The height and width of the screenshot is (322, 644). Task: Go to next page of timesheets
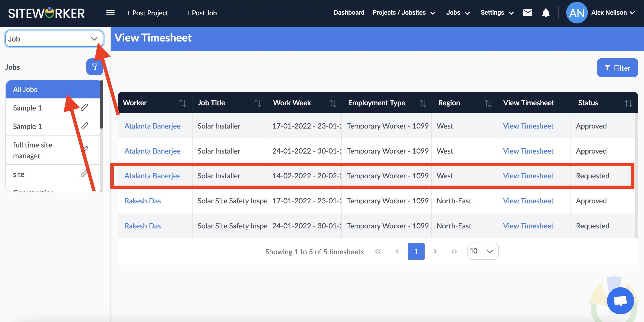point(435,251)
